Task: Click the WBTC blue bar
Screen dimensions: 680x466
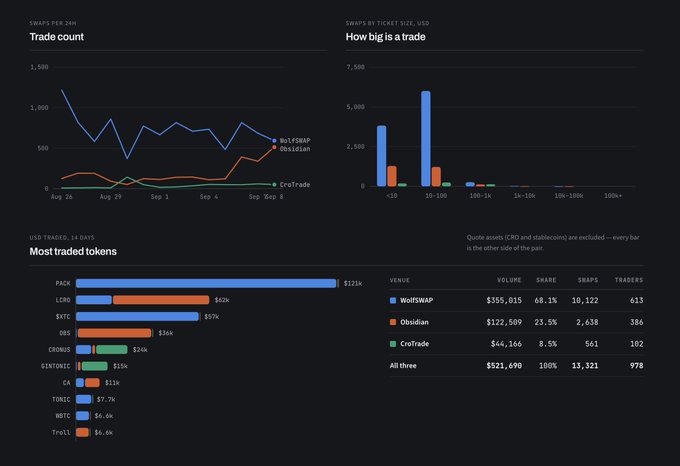Action: [x=82, y=416]
